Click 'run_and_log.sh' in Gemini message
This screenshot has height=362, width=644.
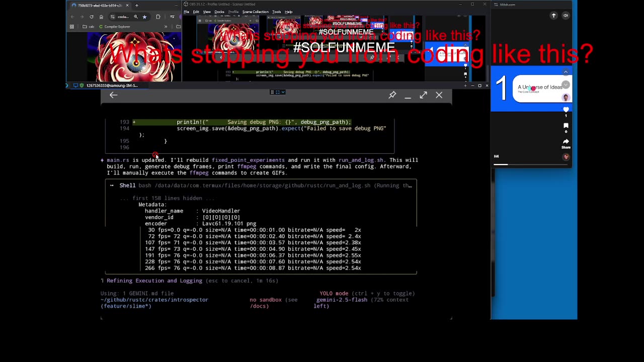(361, 160)
